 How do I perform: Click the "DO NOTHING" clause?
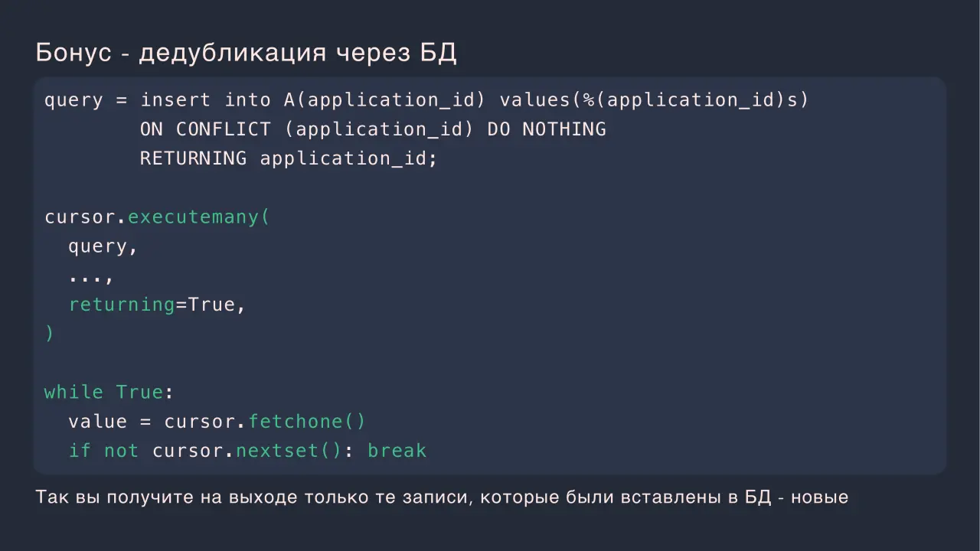click(547, 129)
